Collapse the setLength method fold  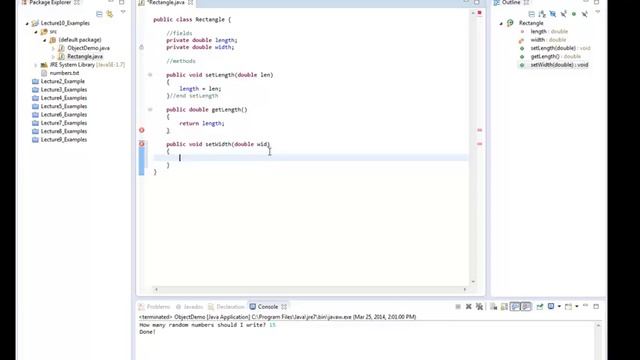150,75
